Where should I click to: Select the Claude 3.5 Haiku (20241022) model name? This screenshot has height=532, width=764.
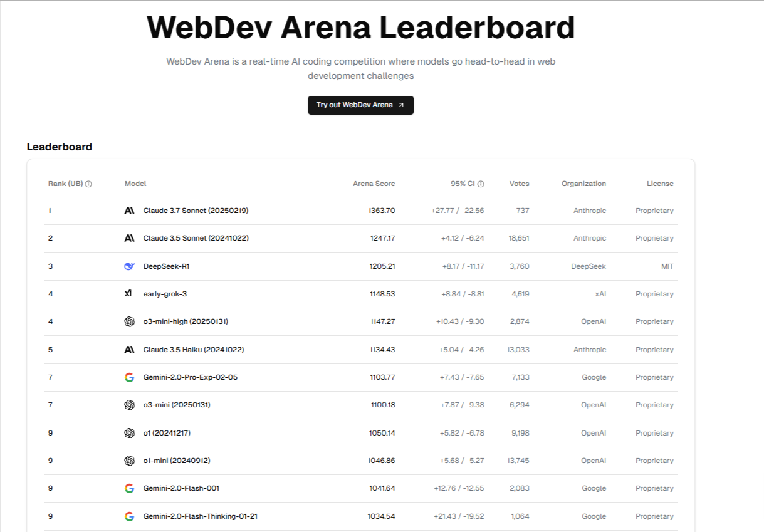(194, 350)
